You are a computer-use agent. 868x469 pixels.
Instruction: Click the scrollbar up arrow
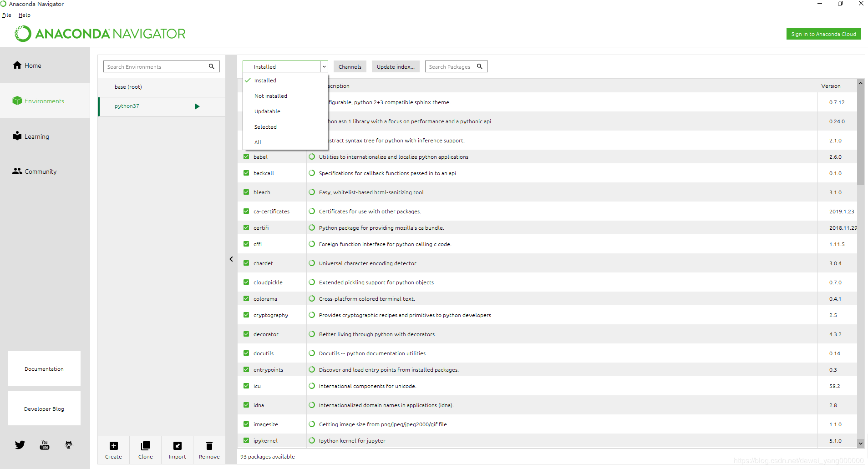click(x=860, y=83)
